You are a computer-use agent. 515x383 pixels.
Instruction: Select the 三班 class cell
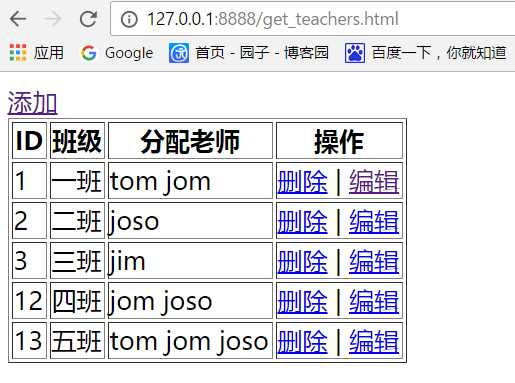(77, 261)
